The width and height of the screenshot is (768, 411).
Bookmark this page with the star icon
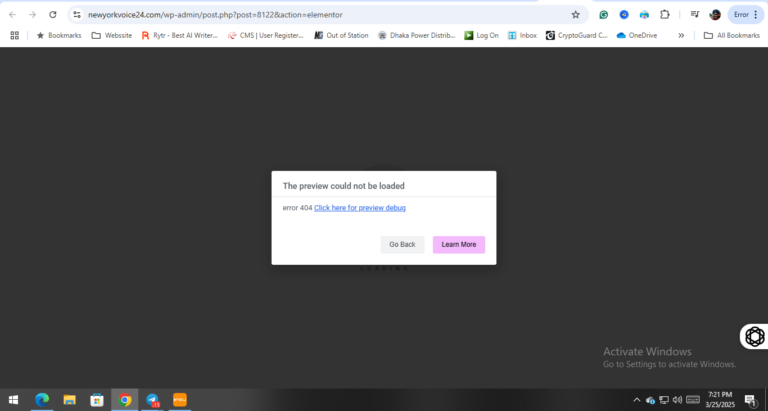(576, 15)
